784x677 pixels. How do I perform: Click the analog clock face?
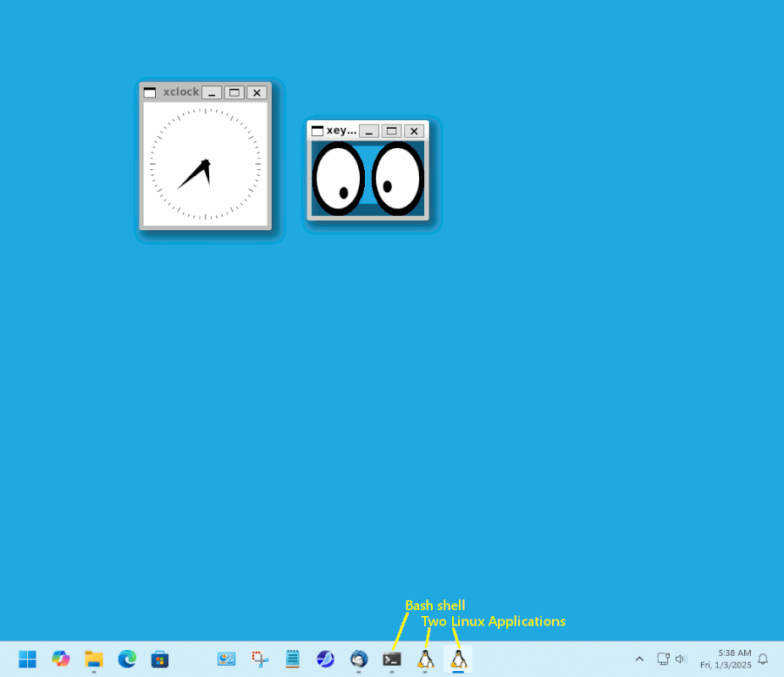click(x=206, y=164)
